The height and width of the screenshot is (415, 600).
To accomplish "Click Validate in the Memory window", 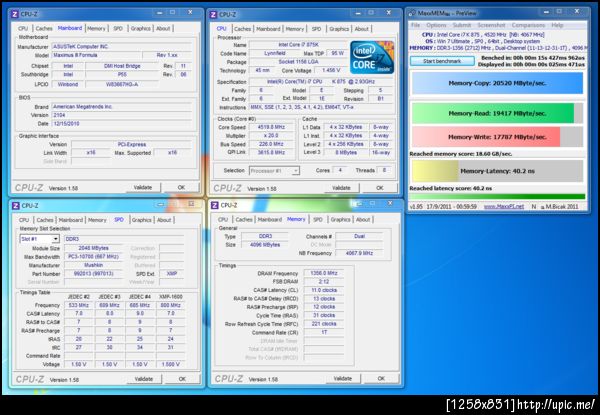I will [x=342, y=378].
